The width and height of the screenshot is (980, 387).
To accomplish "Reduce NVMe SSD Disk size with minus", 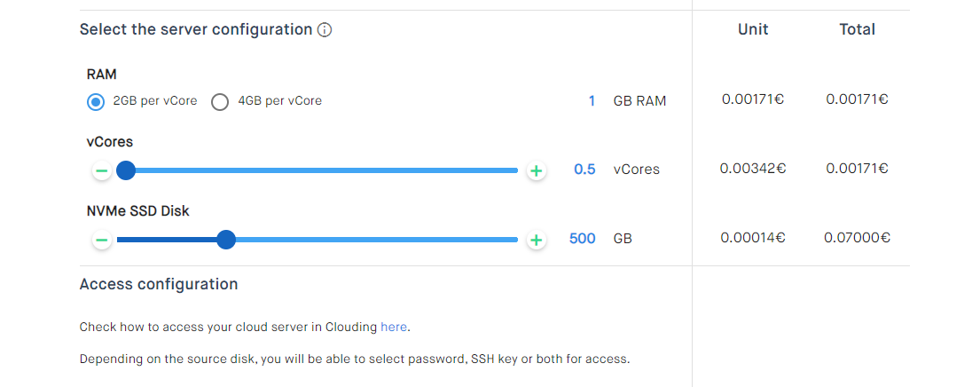I will (x=102, y=240).
